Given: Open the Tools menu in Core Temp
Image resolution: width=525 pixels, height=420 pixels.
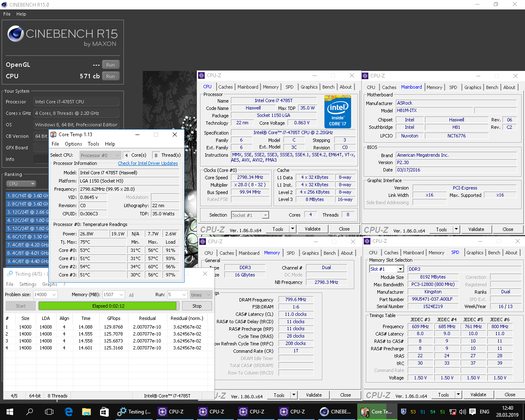Looking at the screenshot, I should 94,144.
